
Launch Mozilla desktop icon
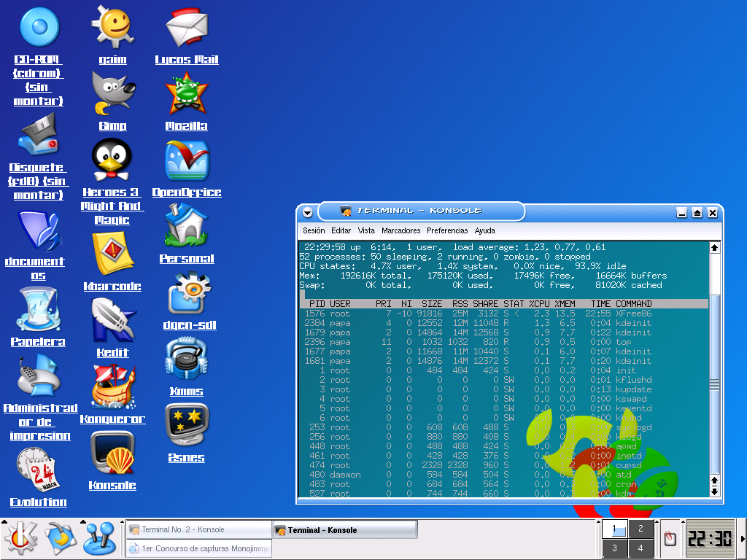pos(187,93)
